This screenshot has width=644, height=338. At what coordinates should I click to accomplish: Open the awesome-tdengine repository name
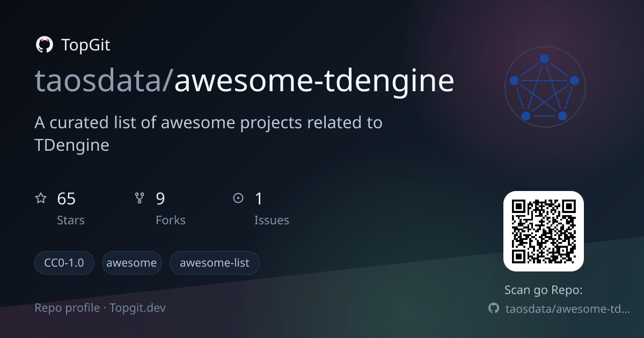click(314, 82)
